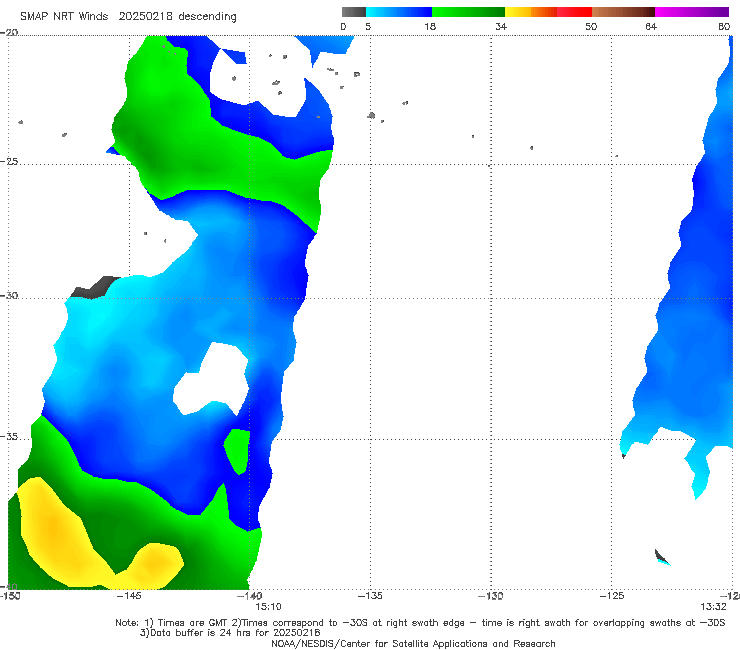Click the latitude label '-25'
Screen dimensions: 740x650
tap(9, 161)
